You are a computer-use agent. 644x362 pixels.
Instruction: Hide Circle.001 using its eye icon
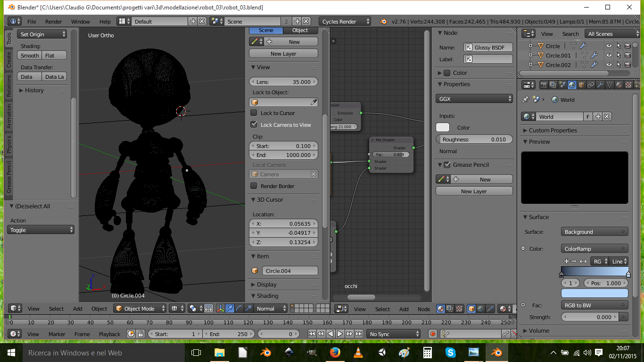tap(609, 56)
